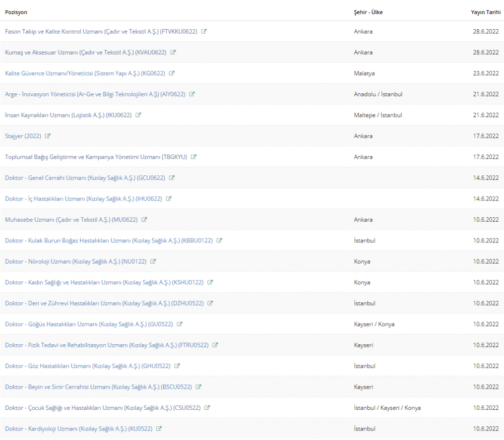Open external link icon for Arge - İnovasyon Yöneticisi
Image resolution: width=504 pixels, height=440 pixels.
click(192, 94)
